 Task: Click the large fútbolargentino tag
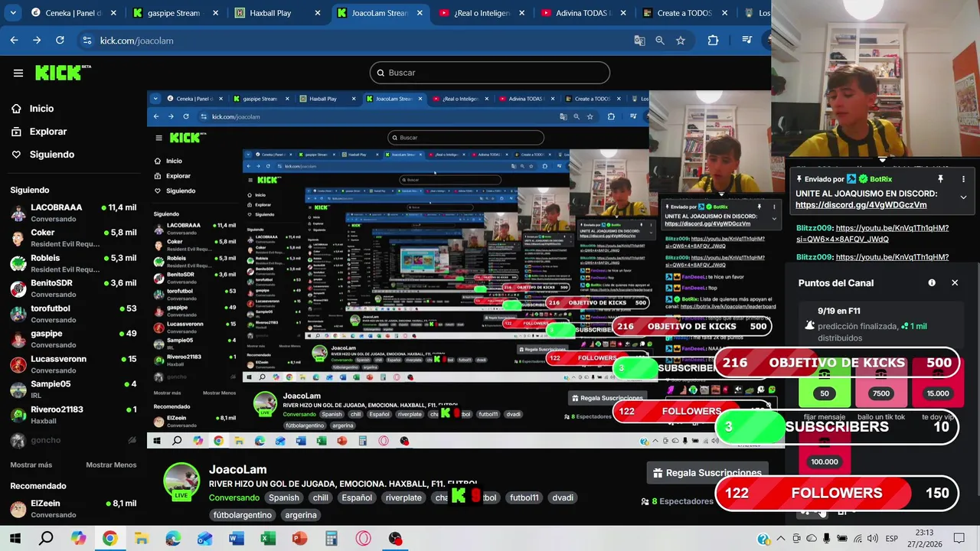click(244, 515)
